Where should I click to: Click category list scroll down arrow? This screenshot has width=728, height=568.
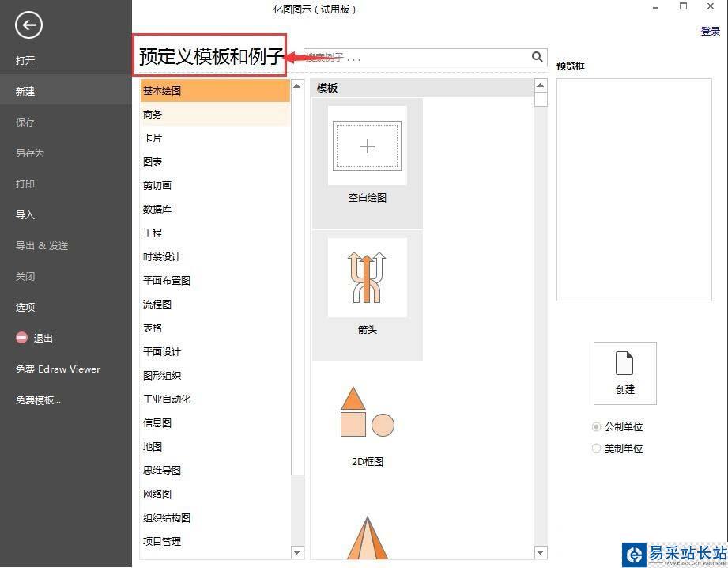[x=297, y=552]
